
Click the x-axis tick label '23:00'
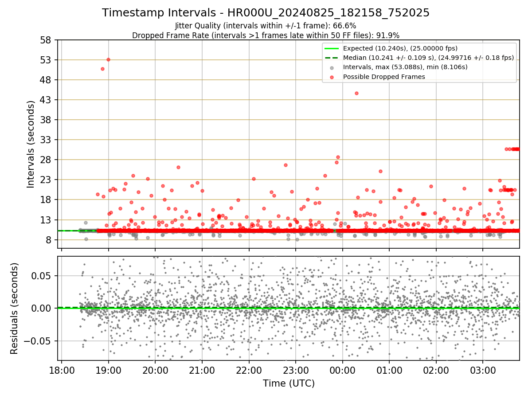pos(296,370)
